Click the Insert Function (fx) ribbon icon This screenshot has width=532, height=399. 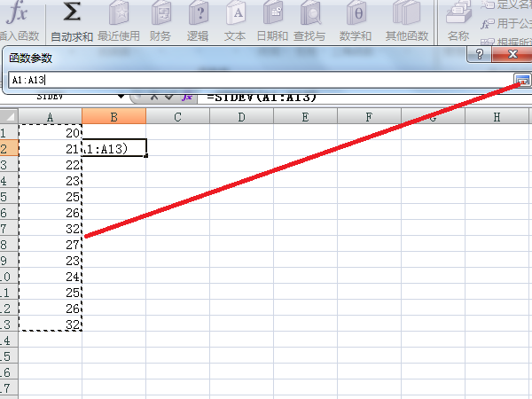pyautogui.click(x=18, y=14)
